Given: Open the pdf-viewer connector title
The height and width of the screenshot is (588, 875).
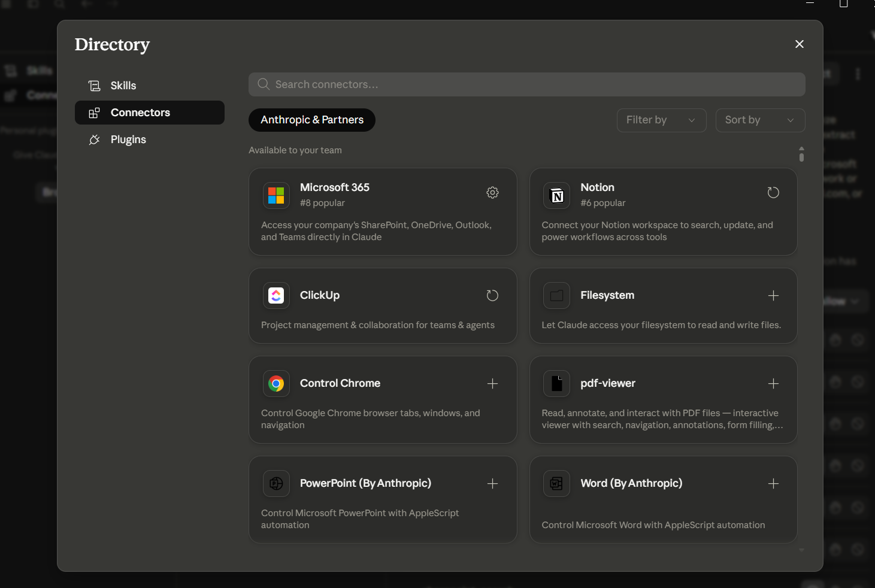Looking at the screenshot, I should coord(608,383).
